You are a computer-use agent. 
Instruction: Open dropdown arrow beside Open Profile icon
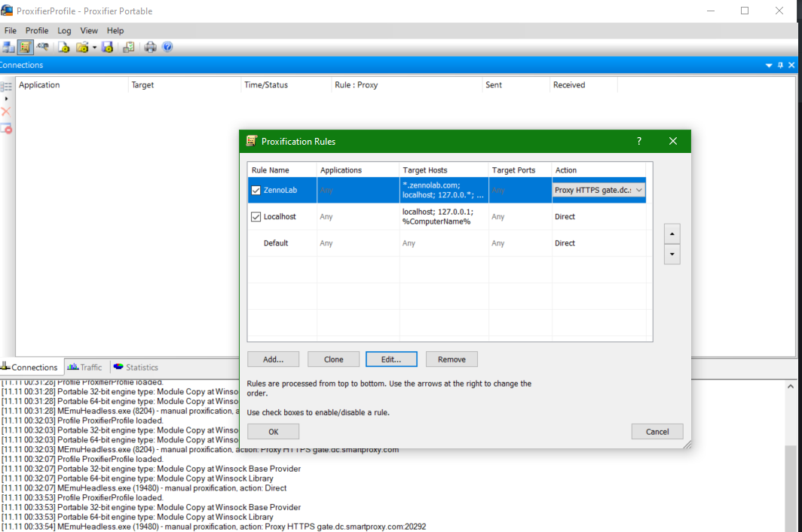(x=94, y=47)
